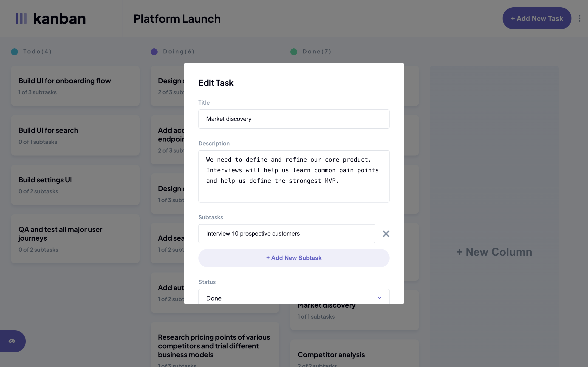Select the Market discovery task title field

[294, 119]
